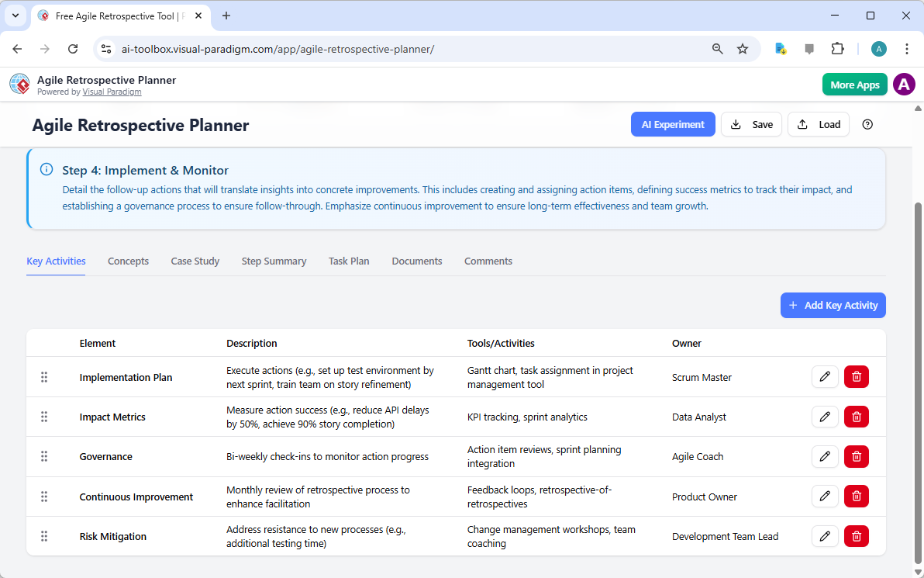Open help via the question mark icon

point(867,124)
